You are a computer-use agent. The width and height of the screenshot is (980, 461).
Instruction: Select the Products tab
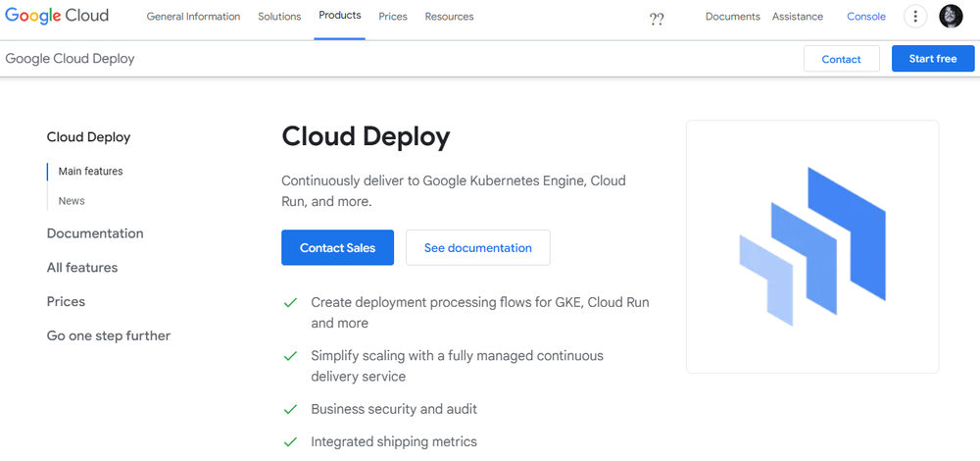pyautogui.click(x=339, y=16)
